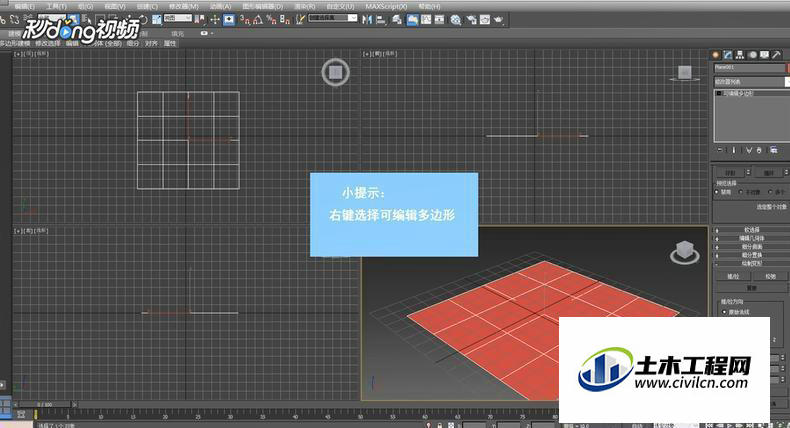The image size is (790, 428).
Task: Expand 可编辑多边形 in modifier stack
Action: pyautogui.click(x=719, y=93)
